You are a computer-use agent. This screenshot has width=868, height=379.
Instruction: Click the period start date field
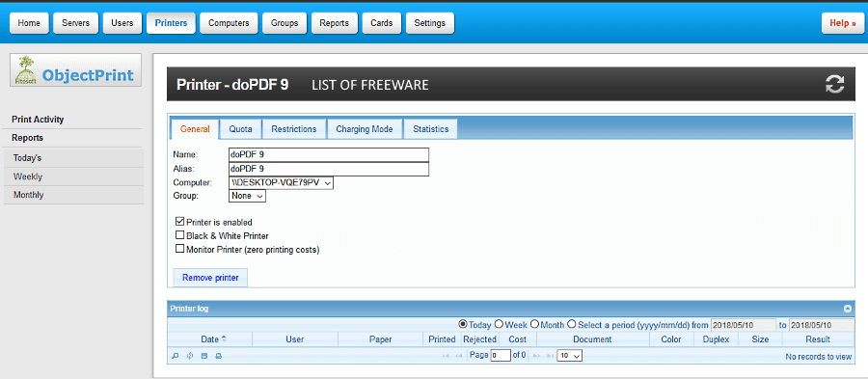[x=743, y=325]
